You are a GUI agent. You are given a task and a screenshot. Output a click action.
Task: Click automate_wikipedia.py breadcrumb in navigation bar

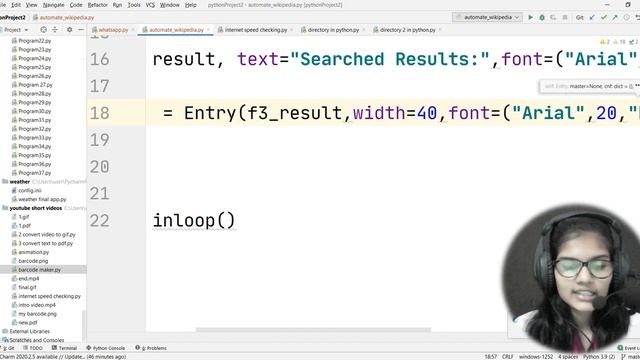coord(63,18)
